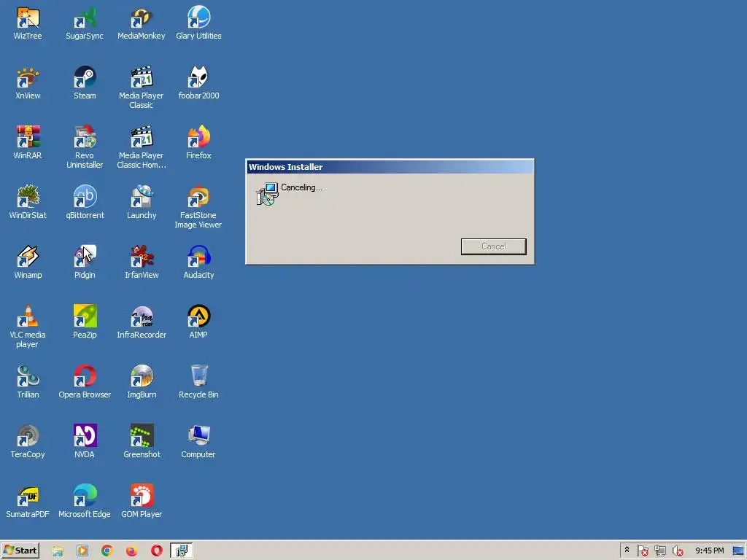The image size is (747, 560).
Task: Select Media Player Classic Home Cinema icon
Action: [142, 147]
